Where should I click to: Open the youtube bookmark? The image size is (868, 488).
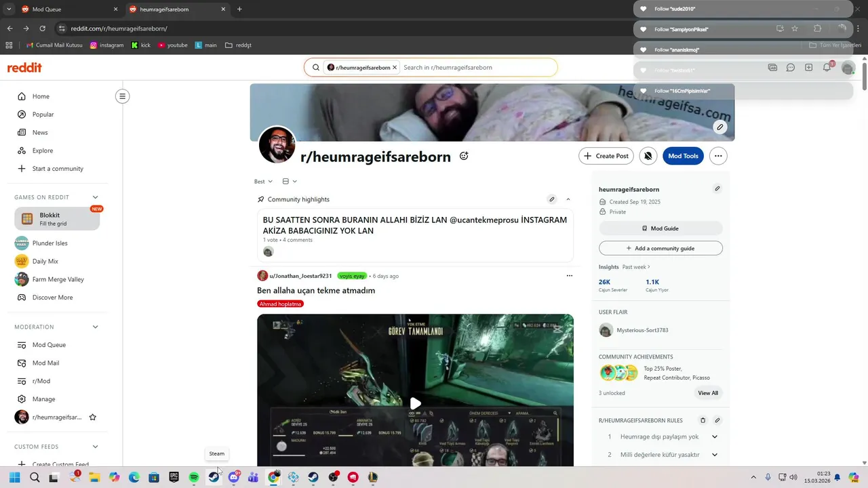[x=173, y=45]
